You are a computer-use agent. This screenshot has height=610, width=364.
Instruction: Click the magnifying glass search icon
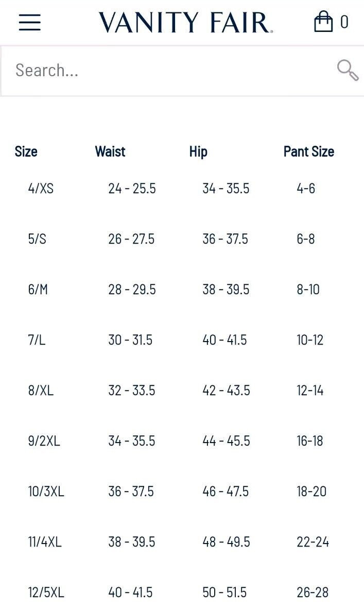(x=348, y=70)
